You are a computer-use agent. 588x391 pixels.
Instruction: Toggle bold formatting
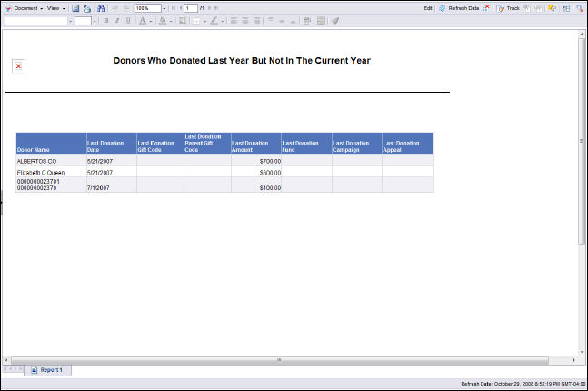(x=105, y=20)
